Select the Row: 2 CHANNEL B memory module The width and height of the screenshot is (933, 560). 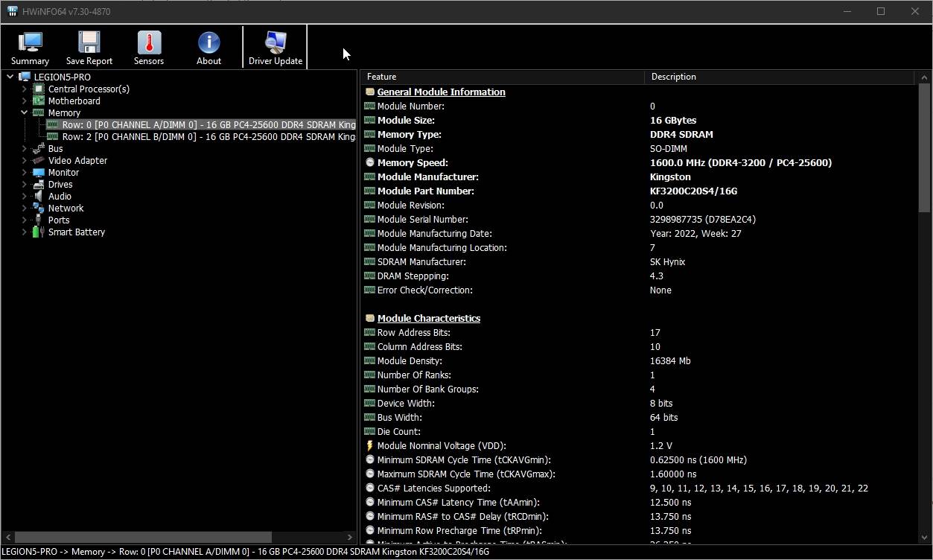coord(208,137)
